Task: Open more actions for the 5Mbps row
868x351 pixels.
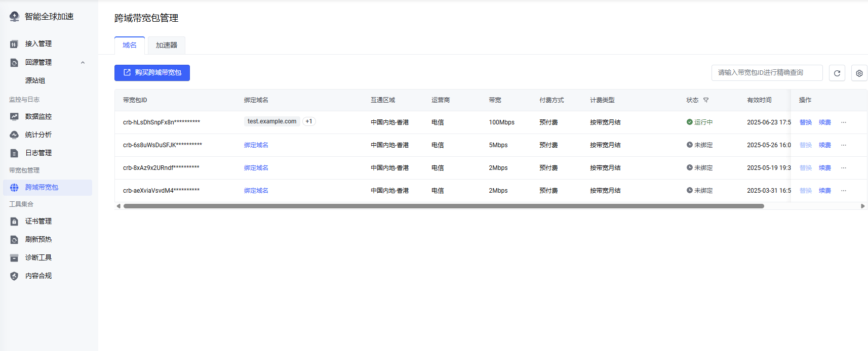Action: click(844, 145)
